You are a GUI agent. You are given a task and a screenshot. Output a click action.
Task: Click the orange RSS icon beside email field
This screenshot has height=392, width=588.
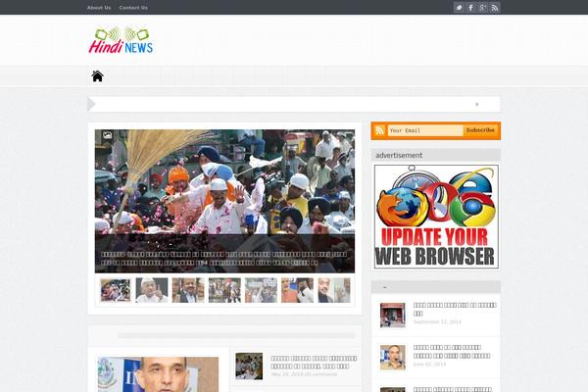click(x=379, y=130)
